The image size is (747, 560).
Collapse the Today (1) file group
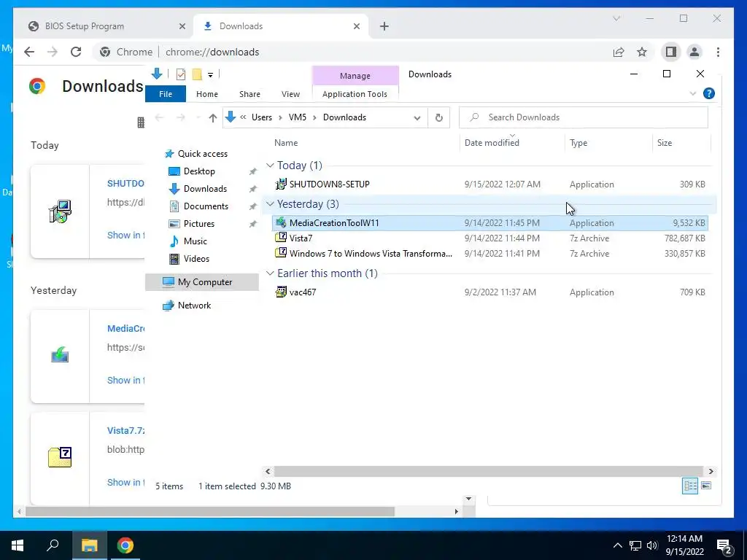(270, 166)
